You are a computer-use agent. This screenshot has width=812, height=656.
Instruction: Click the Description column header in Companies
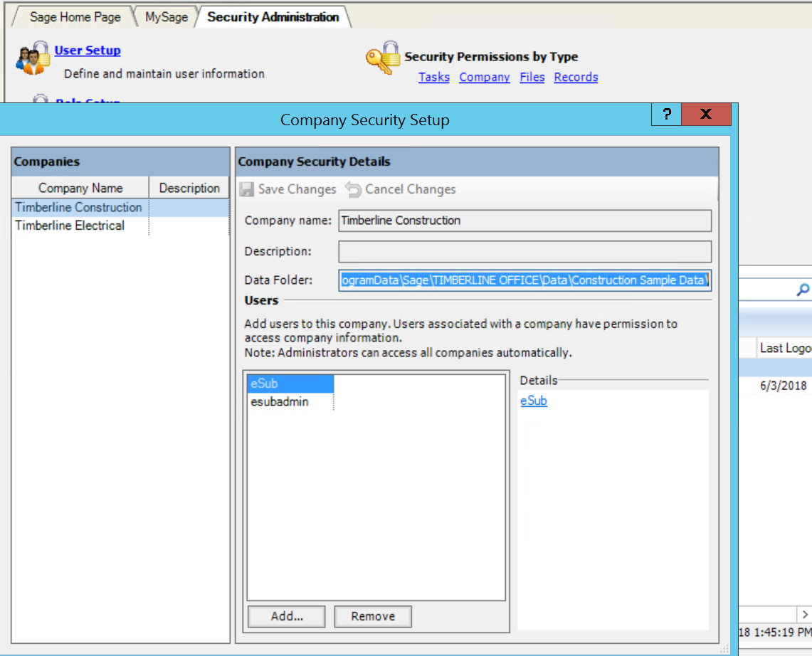(189, 188)
